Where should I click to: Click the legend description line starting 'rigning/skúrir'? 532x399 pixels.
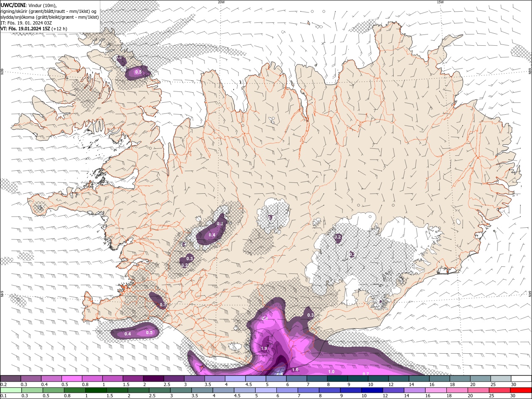coord(49,11)
